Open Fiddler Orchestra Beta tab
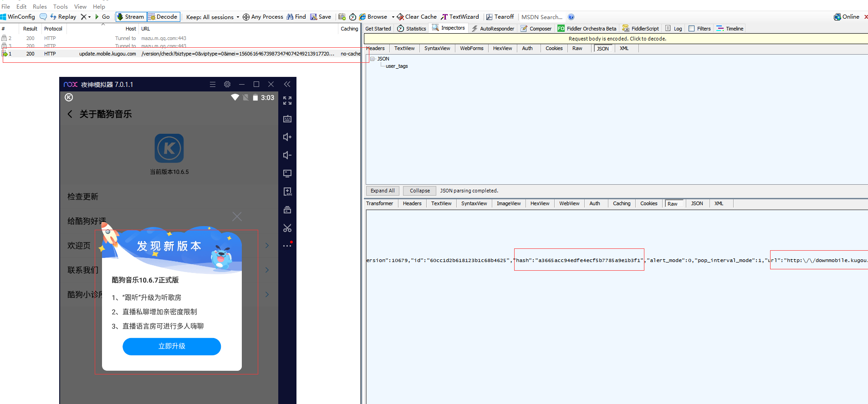The width and height of the screenshot is (868, 404). pyautogui.click(x=587, y=29)
